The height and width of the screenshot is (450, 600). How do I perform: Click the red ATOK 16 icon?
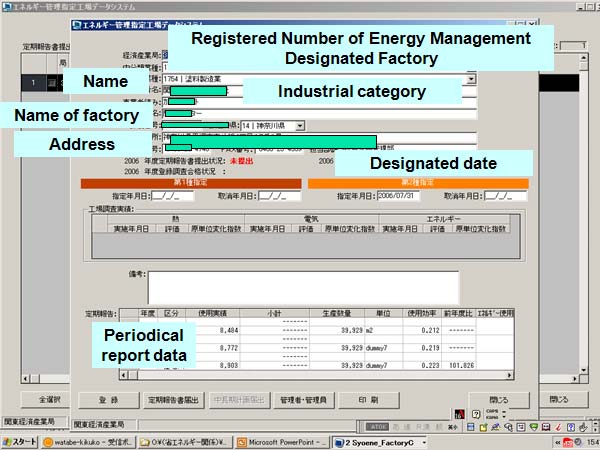pos(459,414)
